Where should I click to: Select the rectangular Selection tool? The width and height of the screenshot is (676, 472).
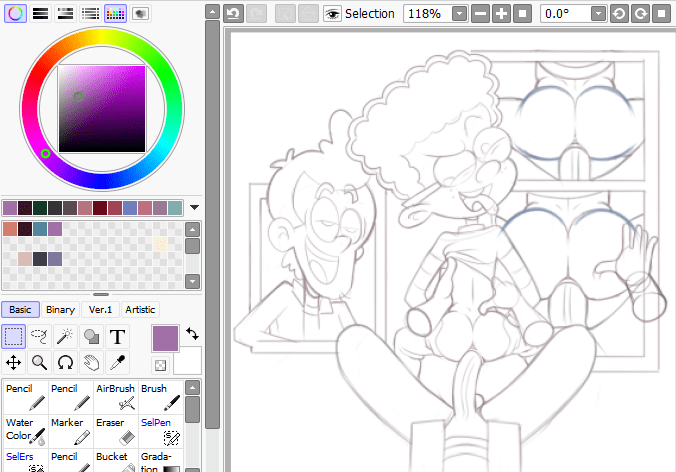click(x=13, y=337)
